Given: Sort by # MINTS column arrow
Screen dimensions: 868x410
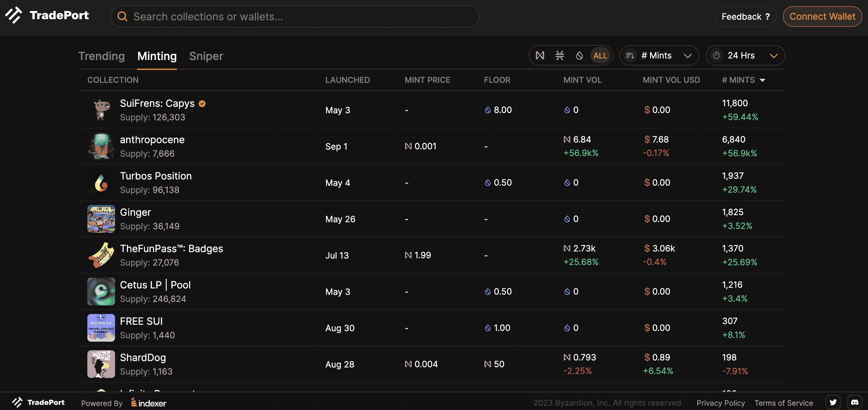Looking at the screenshot, I should [762, 80].
